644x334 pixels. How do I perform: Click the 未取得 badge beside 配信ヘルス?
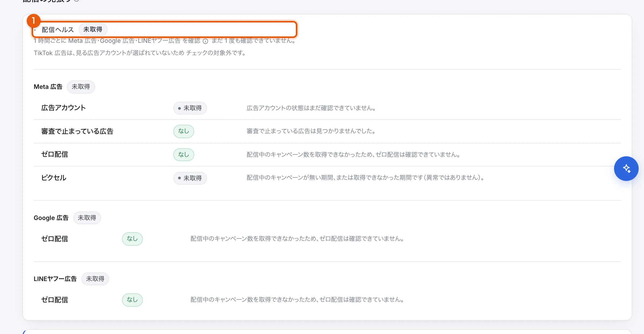coord(93,29)
